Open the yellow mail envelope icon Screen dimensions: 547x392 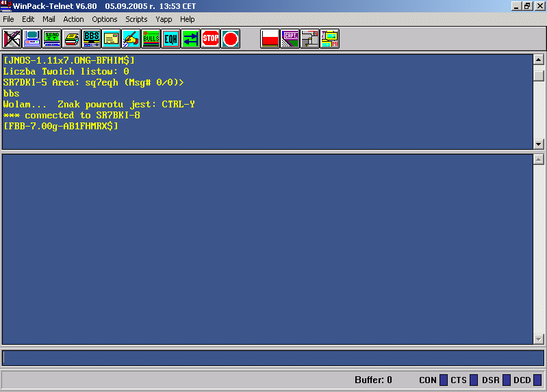(x=112, y=38)
